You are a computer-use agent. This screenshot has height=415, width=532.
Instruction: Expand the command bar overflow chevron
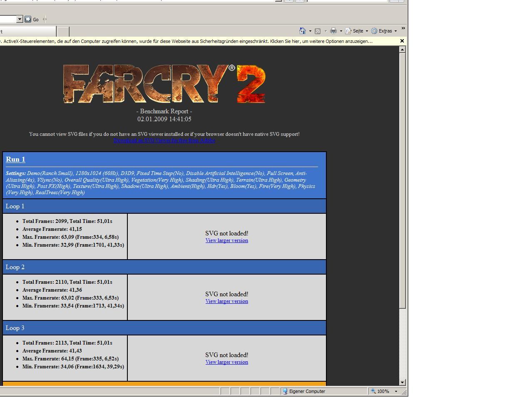403,28
